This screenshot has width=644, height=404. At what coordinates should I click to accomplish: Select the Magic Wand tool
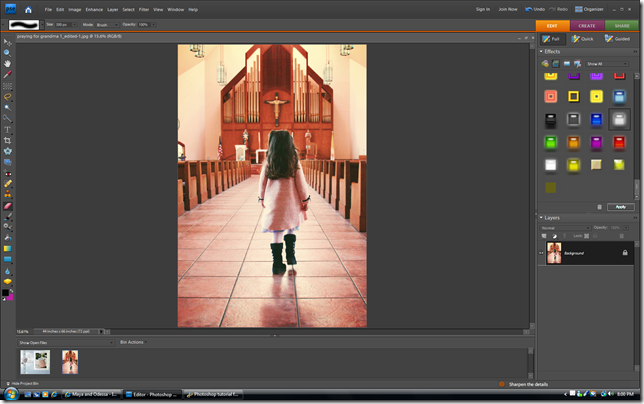point(7,108)
